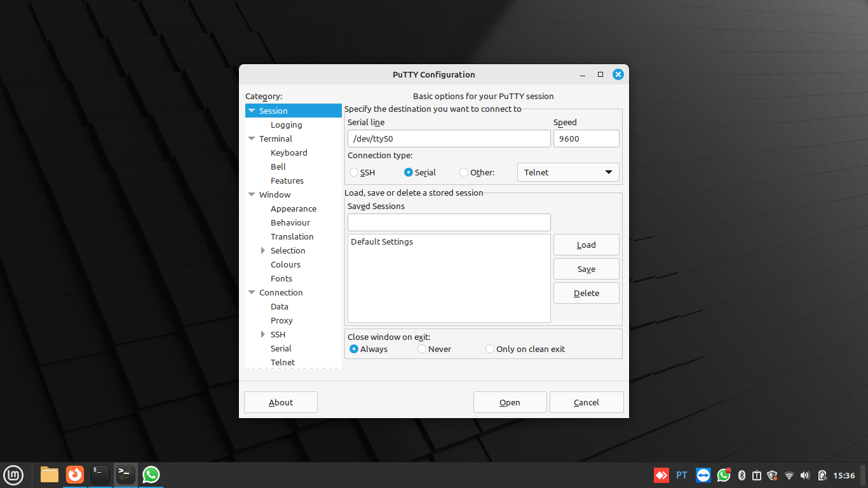
Task: Open the Fonts category
Action: [x=281, y=278]
